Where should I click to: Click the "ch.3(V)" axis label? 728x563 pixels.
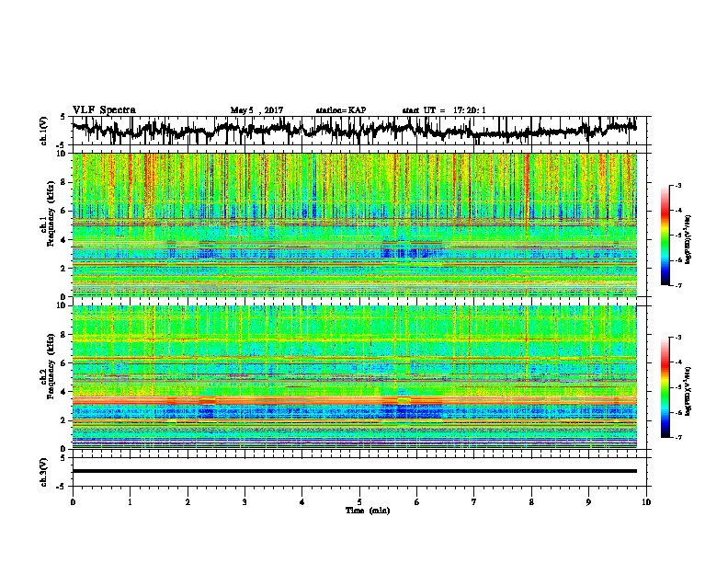coord(44,472)
